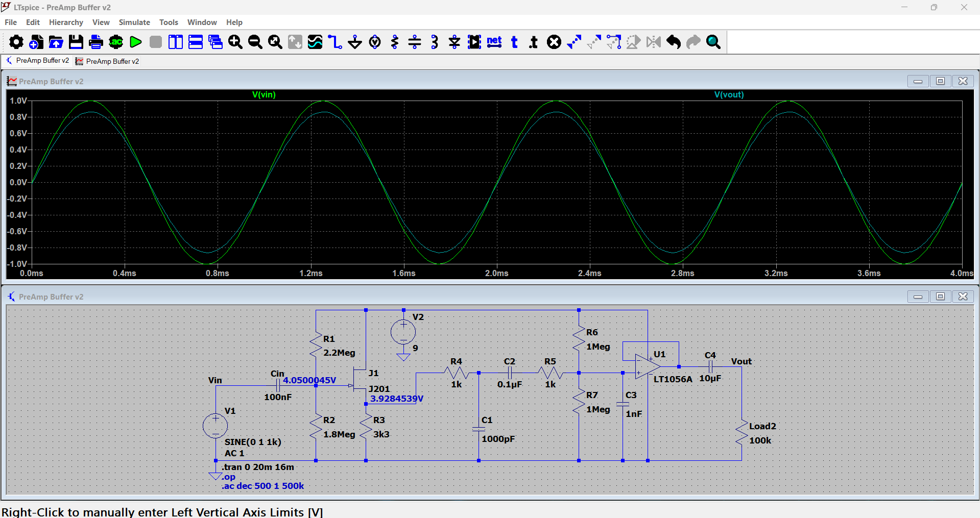Click the zoom in magnifier
The height and width of the screenshot is (518, 980).
pos(235,42)
